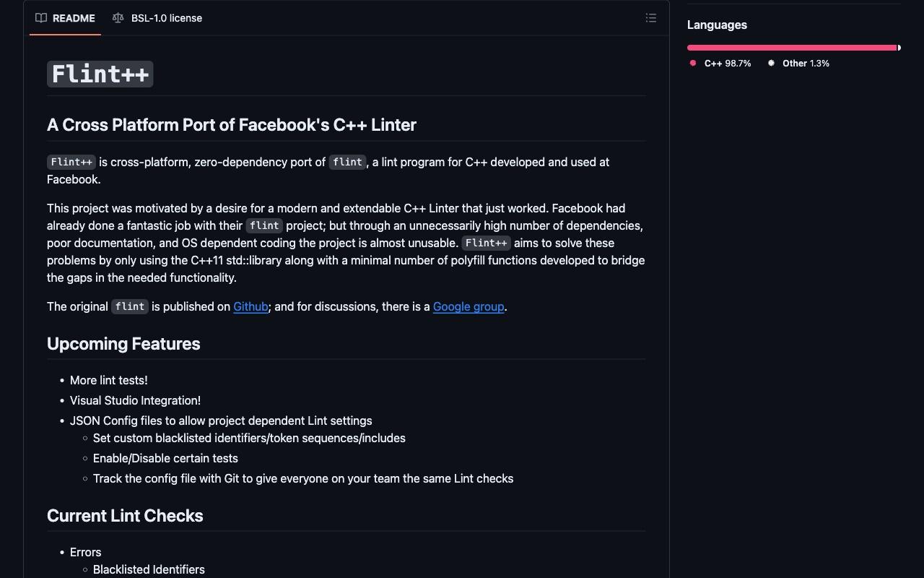Click the Blacklisted Identifiers list item

click(149, 569)
